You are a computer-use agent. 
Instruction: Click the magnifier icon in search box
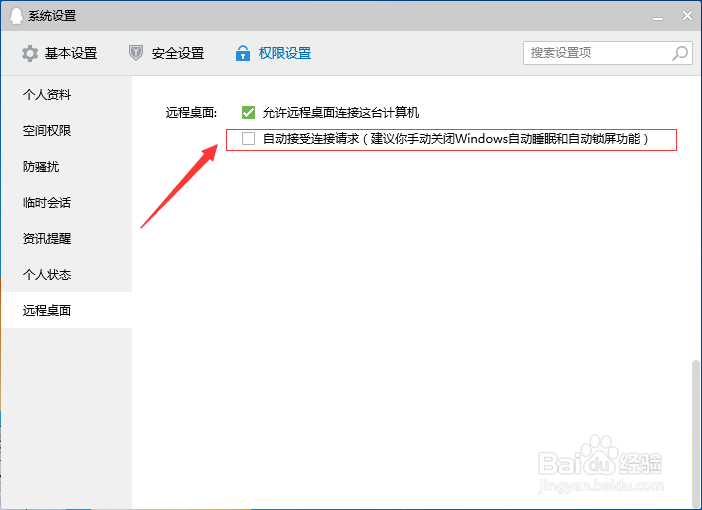pos(680,53)
